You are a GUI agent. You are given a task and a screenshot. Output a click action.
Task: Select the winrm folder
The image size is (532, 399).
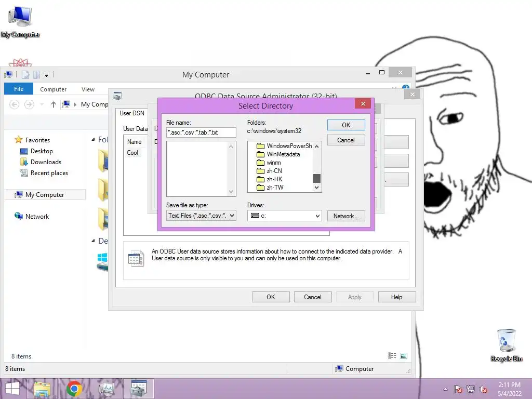[269, 163]
